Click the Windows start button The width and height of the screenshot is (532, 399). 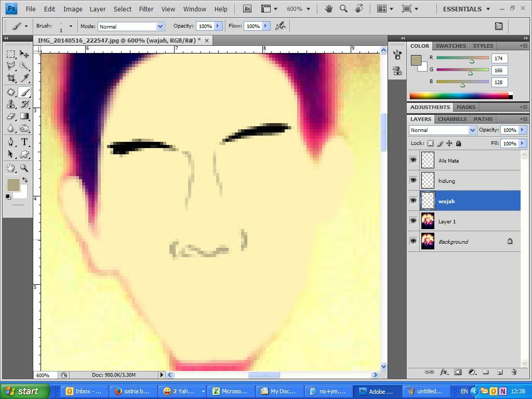click(24, 391)
